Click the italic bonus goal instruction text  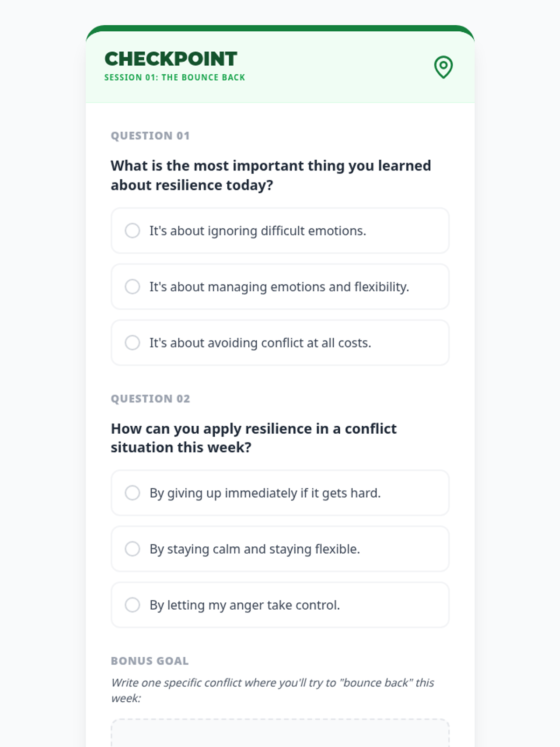(x=272, y=690)
